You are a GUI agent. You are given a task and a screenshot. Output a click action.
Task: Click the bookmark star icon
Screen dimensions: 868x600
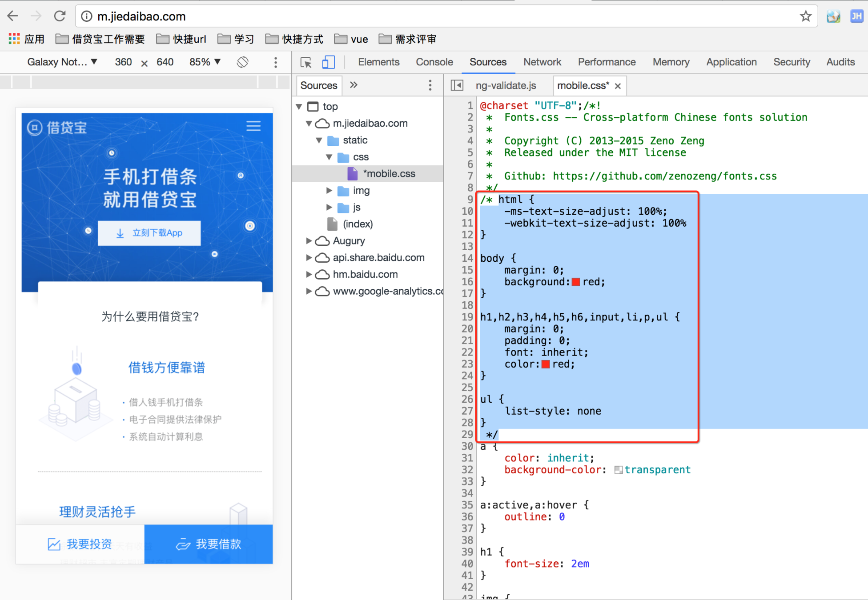pos(805,16)
